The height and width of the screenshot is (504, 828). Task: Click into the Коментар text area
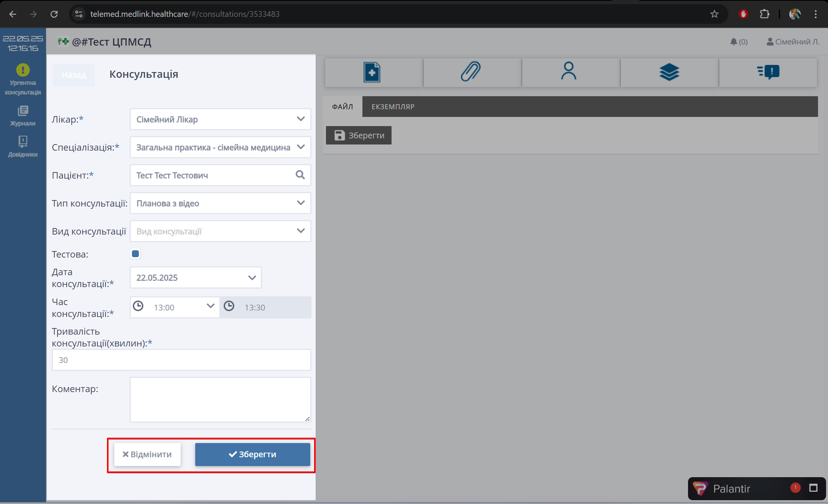[x=220, y=399]
